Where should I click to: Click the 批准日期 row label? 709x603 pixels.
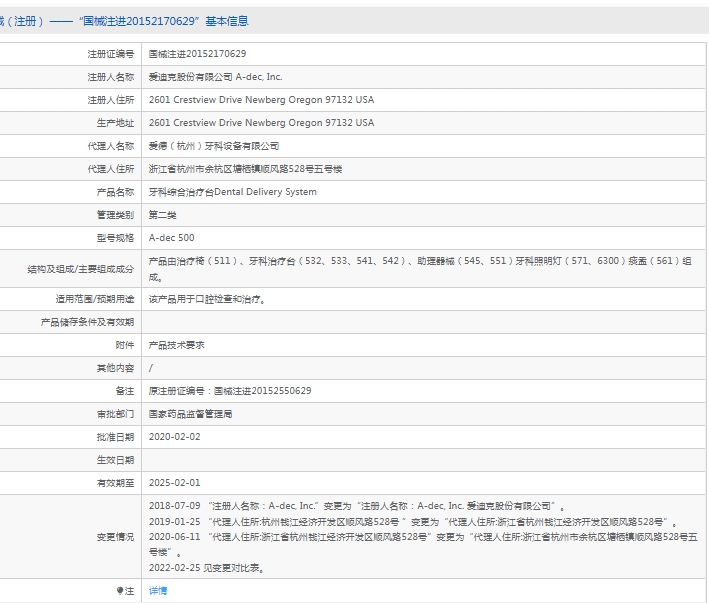coord(115,437)
